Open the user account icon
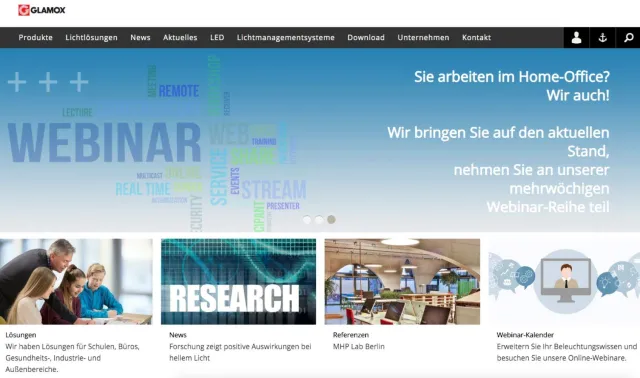This screenshot has height=378, width=640. click(x=576, y=38)
